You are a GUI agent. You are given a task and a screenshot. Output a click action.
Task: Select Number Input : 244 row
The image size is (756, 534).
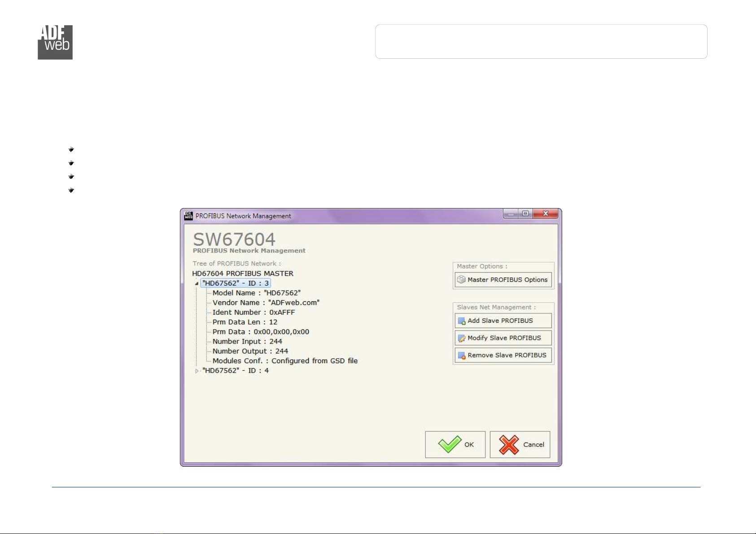click(x=247, y=342)
